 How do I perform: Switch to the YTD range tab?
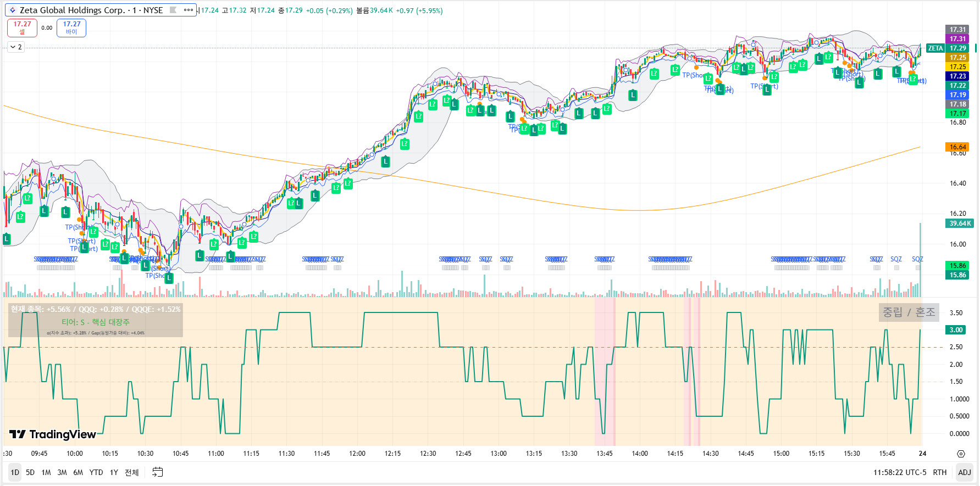96,472
